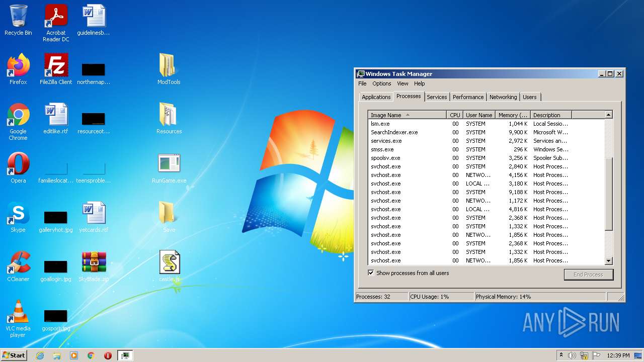This screenshot has height=362, width=644.
Task: Launch FileZilla Client shortcut
Action: tap(56, 69)
